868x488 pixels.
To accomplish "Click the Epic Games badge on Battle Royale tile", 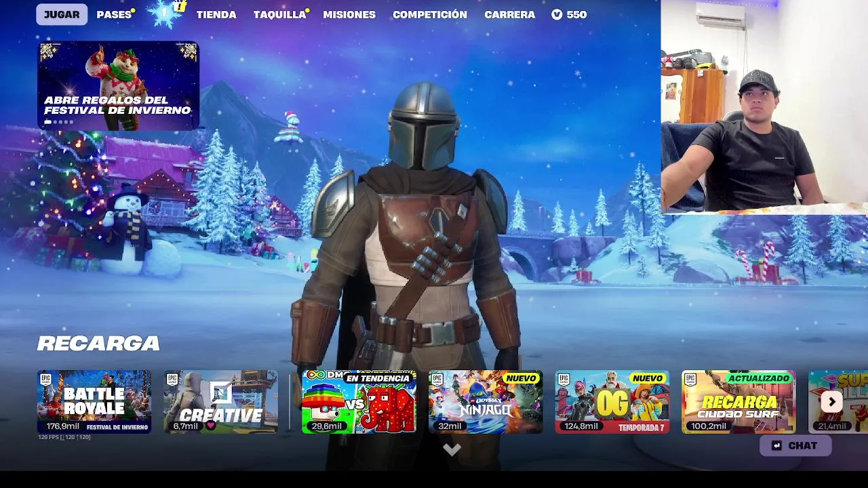I will point(45,379).
